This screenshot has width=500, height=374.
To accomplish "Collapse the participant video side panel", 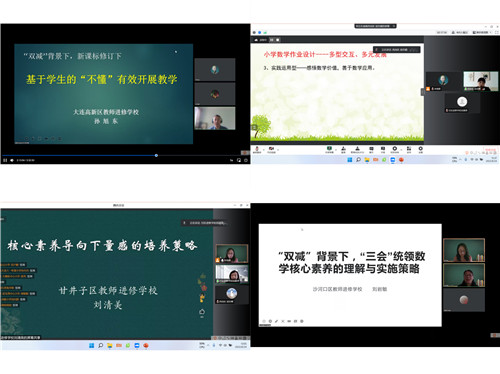I will (x=423, y=92).
